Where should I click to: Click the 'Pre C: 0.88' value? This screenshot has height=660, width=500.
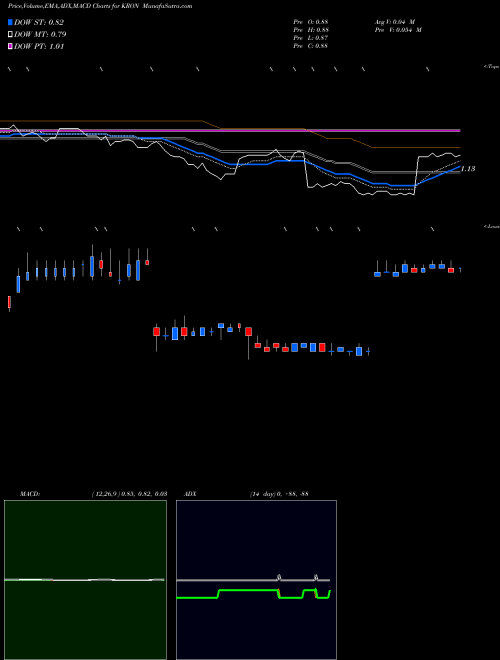tap(311, 46)
